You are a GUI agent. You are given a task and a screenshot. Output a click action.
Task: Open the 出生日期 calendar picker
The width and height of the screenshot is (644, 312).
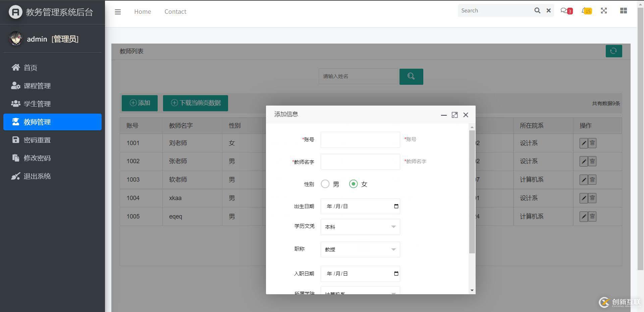click(396, 206)
